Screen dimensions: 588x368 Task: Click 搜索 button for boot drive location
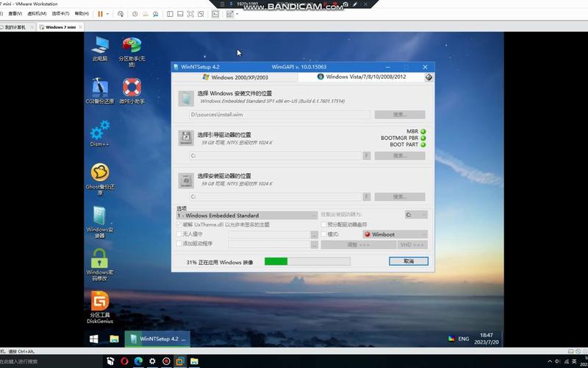point(400,155)
